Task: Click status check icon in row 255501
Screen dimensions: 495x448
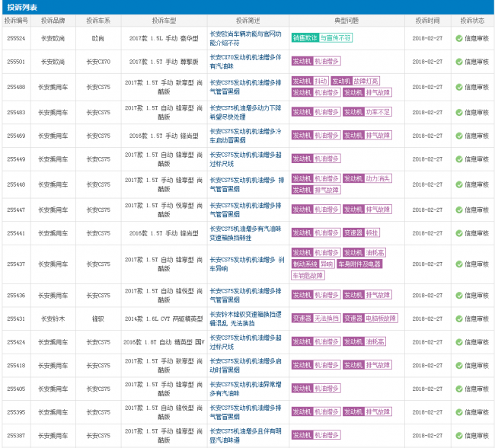Action: pos(458,62)
